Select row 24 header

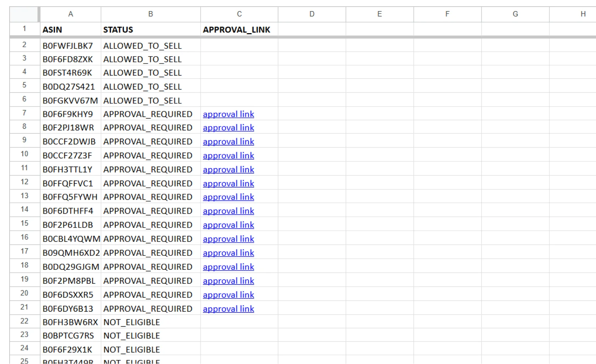click(x=24, y=348)
